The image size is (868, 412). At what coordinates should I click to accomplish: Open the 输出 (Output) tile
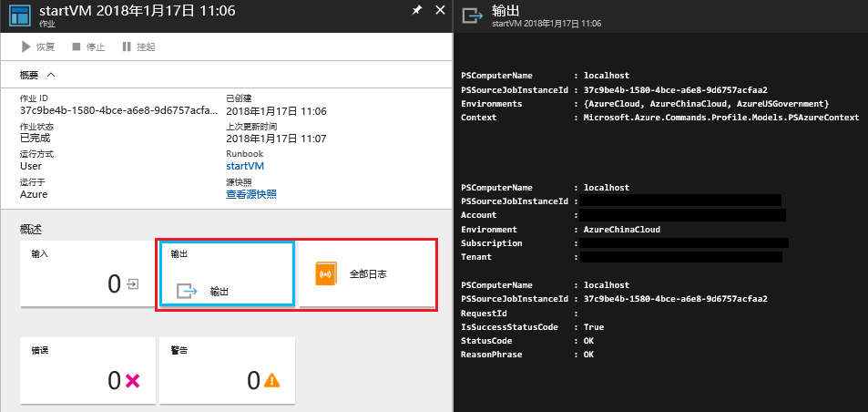tap(227, 273)
